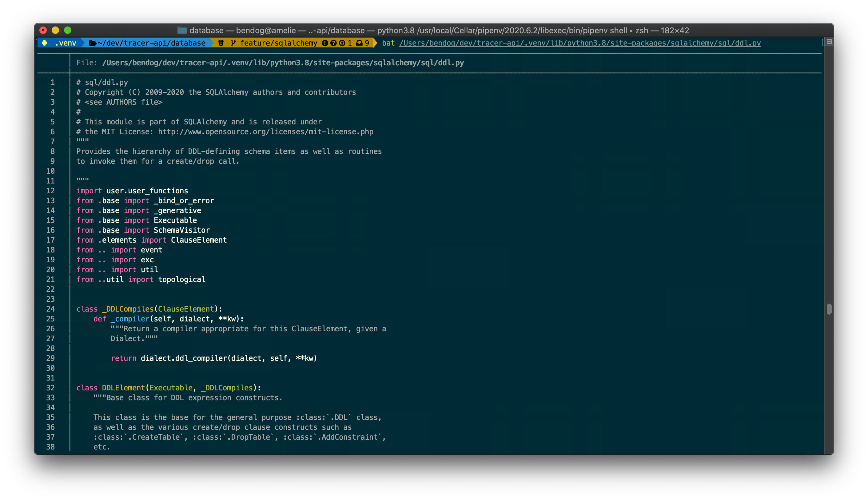This screenshot has height=500, width=868.
Task: Click the question-mark untracked-files icon
Action: pos(333,43)
